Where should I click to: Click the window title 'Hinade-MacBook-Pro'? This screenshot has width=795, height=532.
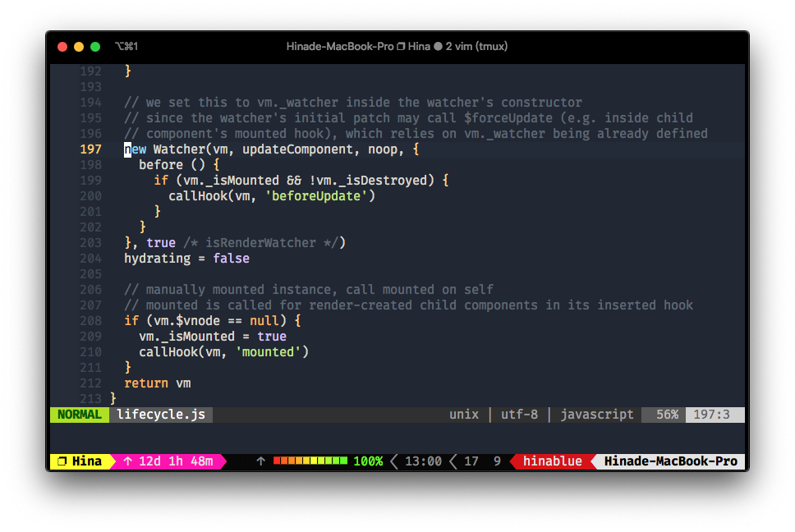coord(340,47)
